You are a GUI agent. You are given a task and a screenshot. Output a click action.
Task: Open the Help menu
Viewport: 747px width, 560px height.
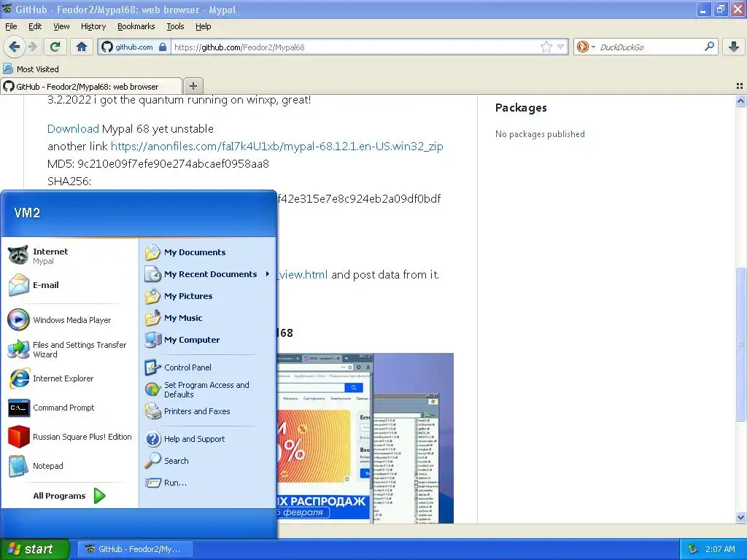[x=203, y=26]
